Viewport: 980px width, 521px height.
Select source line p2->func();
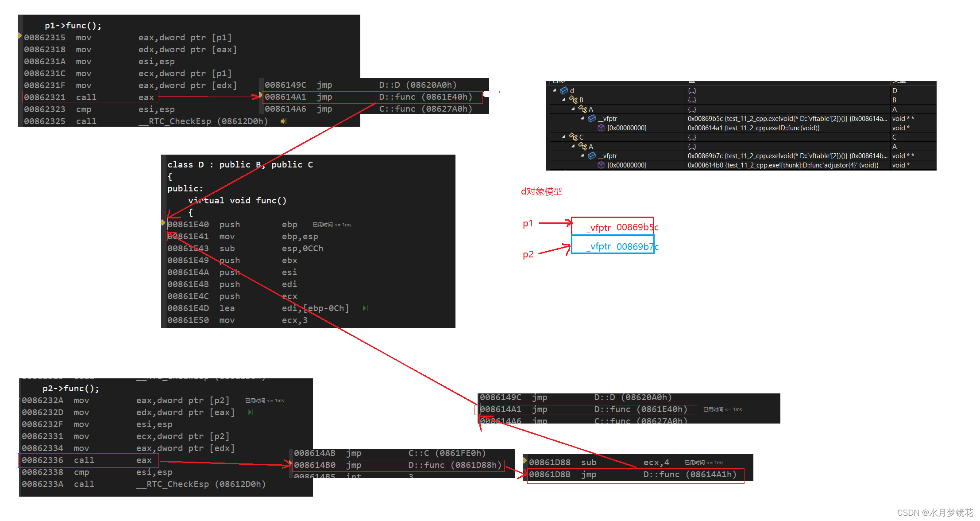pos(71,389)
